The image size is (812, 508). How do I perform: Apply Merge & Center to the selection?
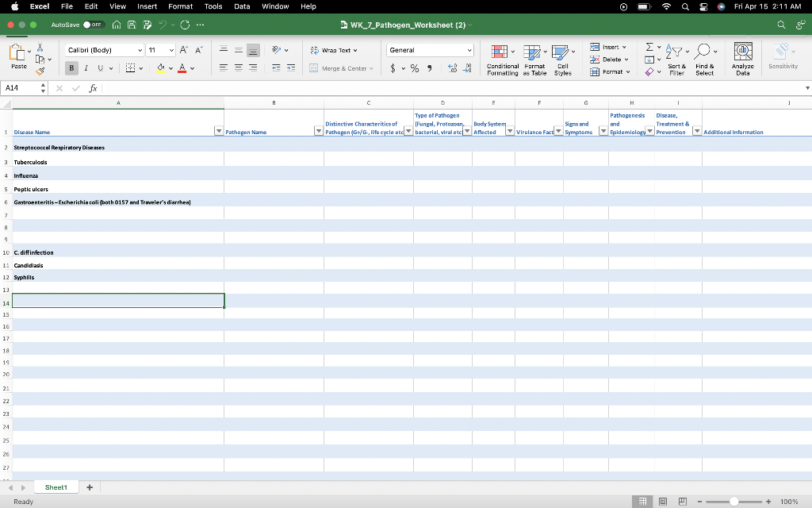(x=341, y=67)
